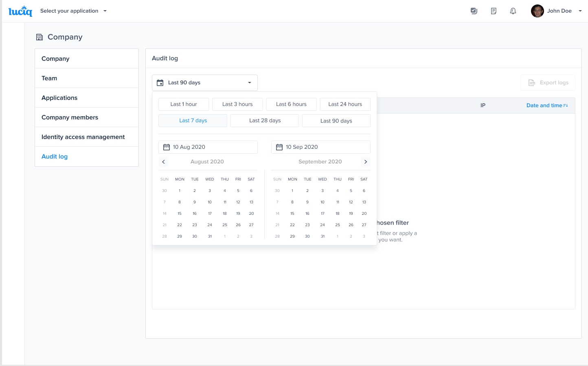
Task: Go to previous month in calendar
Action: coord(163,162)
